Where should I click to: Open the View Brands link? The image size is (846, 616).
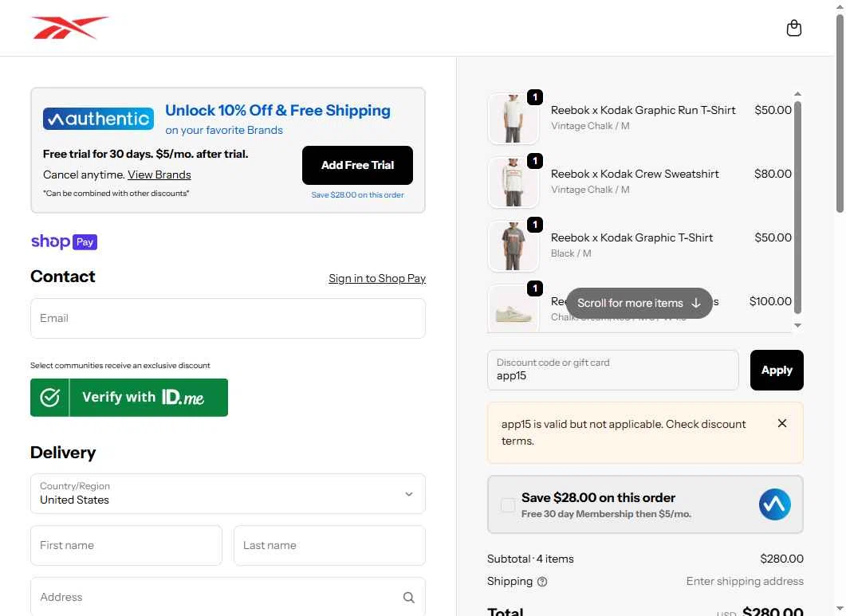[x=159, y=175]
